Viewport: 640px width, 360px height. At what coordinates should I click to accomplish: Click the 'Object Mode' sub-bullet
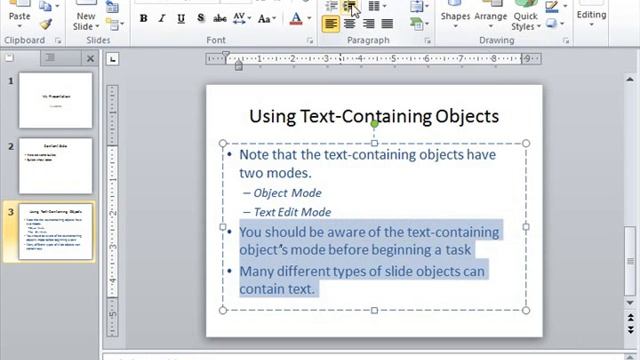[x=287, y=193]
